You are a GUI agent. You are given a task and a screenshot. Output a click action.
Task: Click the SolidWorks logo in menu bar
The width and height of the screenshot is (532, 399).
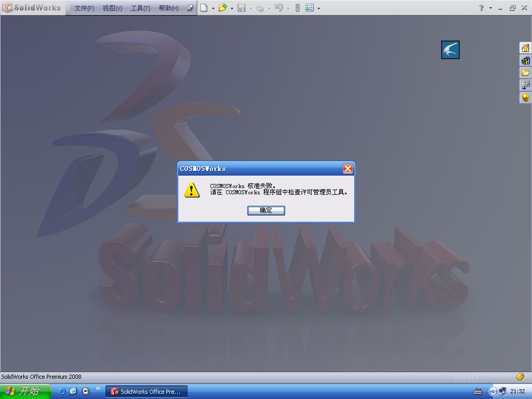click(x=31, y=7)
